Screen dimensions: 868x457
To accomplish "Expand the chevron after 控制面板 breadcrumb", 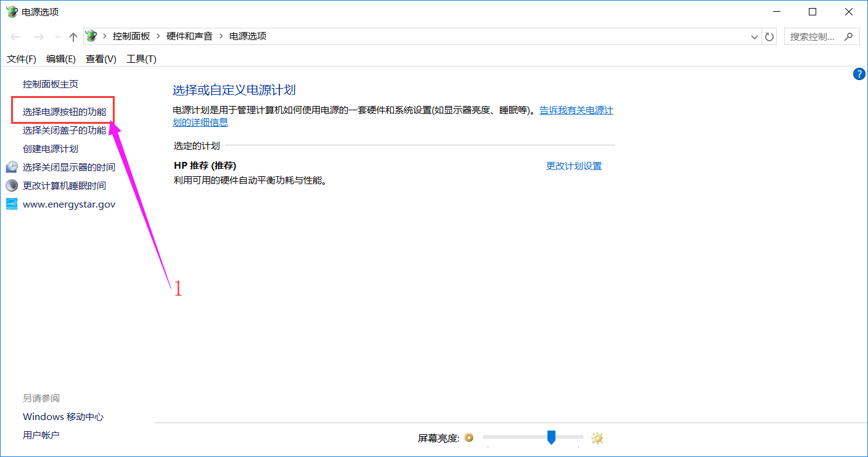I will coord(158,36).
